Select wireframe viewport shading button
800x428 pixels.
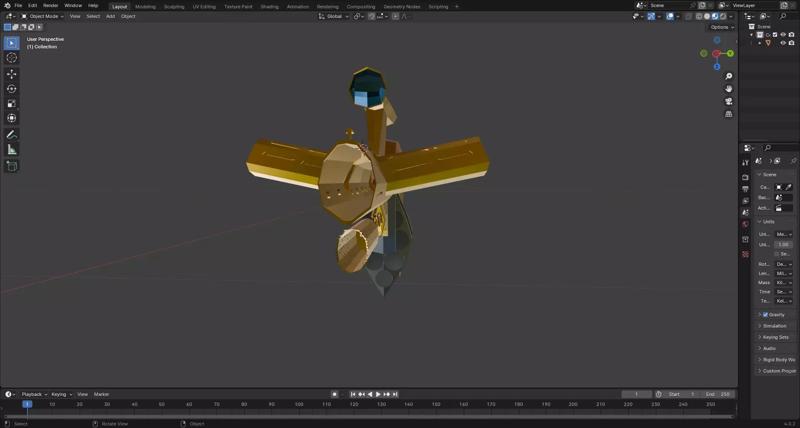699,16
